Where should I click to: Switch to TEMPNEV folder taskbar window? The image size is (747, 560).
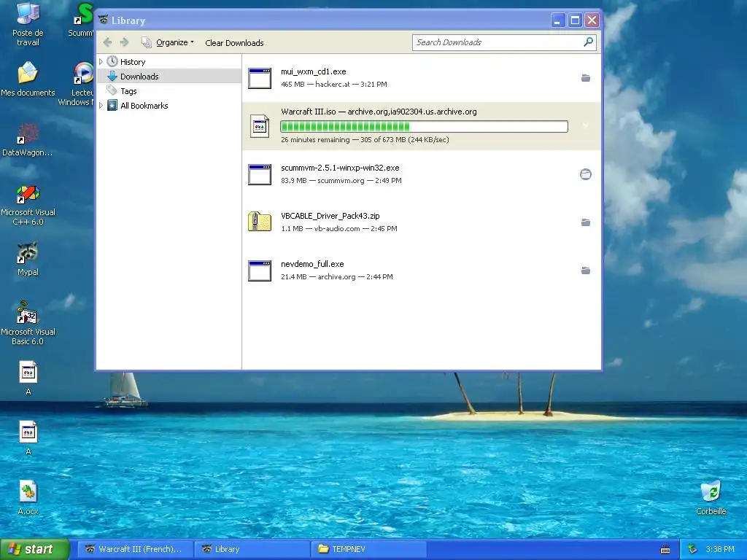pos(368,549)
